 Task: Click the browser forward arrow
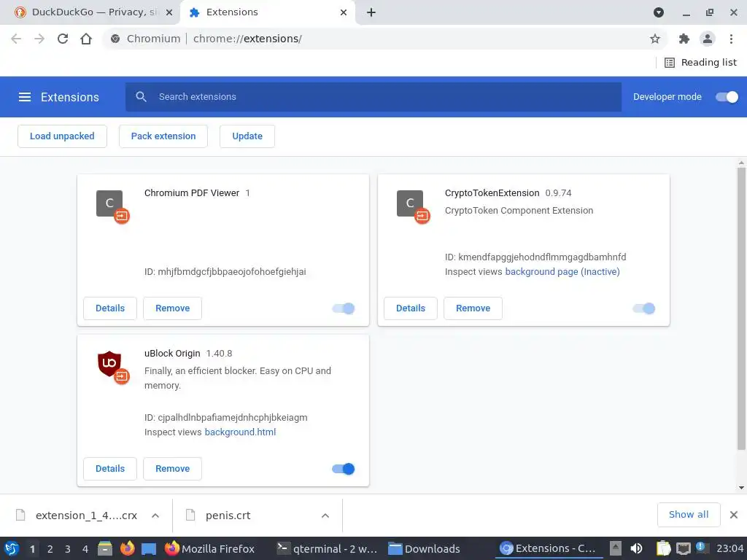click(x=39, y=39)
